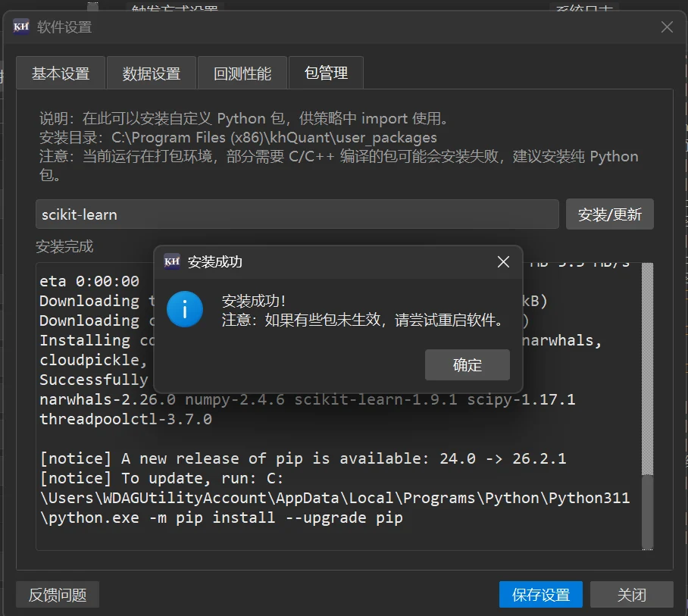The height and width of the screenshot is (616, 688).
Task: Click the KH icon in 安装成功 title bar
Action: (172, 261)
